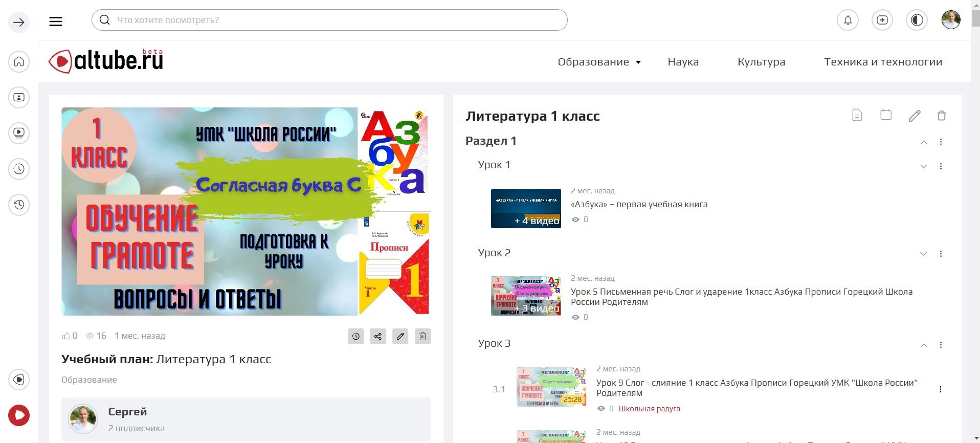This screenshot has width=980, height=443.
Task: Click Сергей's channel avatar
Action: click(83, 419)
